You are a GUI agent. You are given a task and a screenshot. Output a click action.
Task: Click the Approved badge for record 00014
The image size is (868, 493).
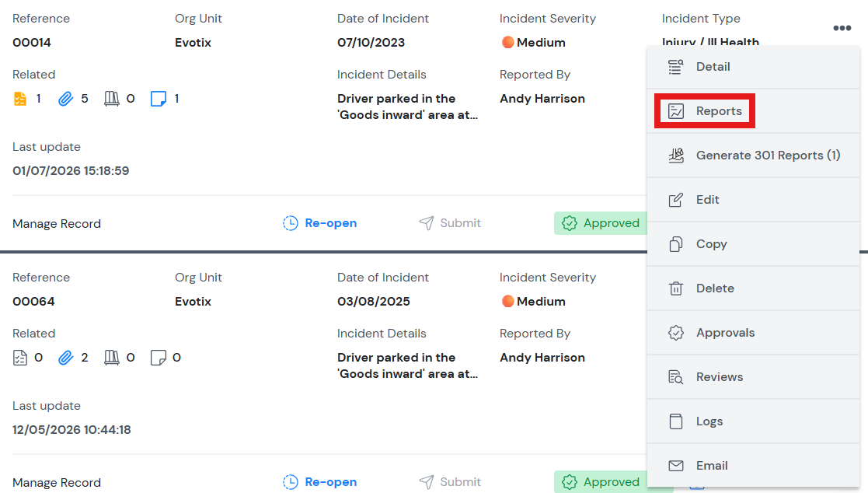click(x=601, y=223)
